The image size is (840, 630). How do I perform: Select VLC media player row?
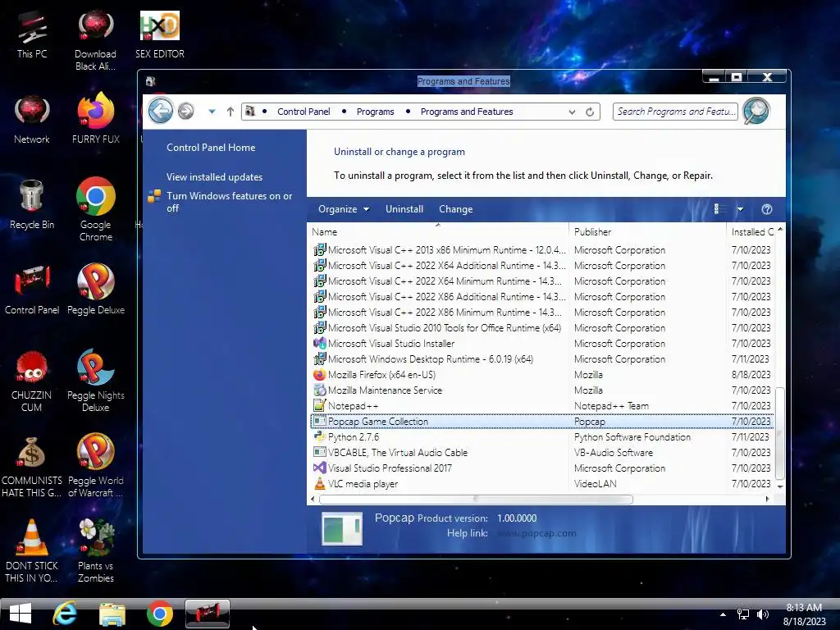[542, 483]
